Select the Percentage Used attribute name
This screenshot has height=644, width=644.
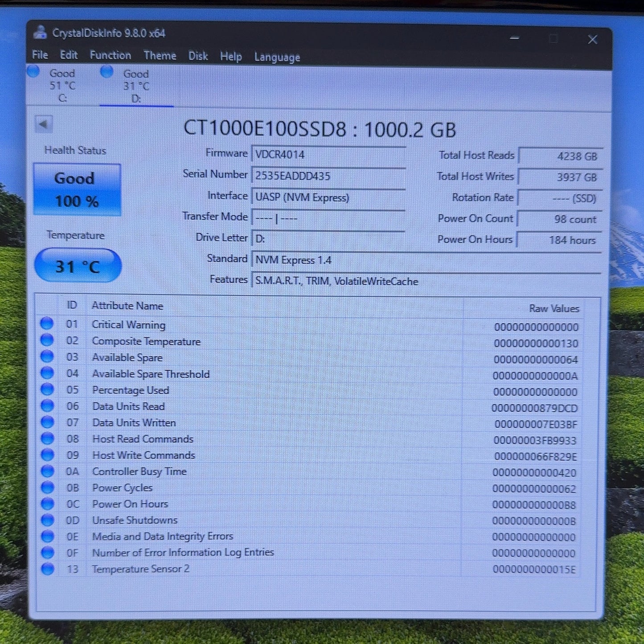[131, 390]
